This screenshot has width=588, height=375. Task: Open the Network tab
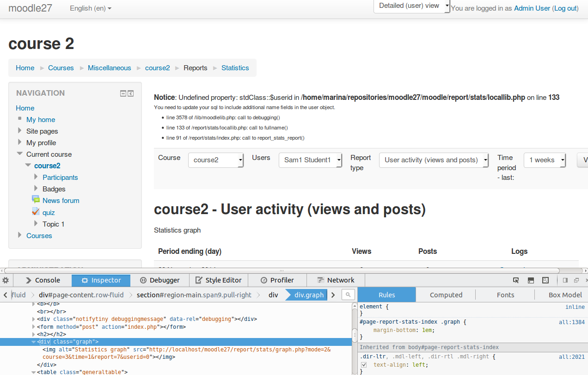(x=336, y=280)
